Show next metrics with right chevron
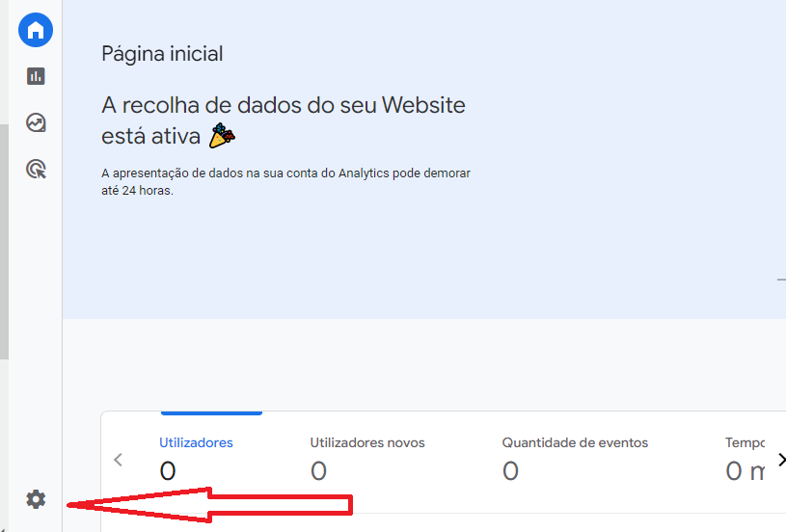Viewport: 786px width, 532px height. coord(781,460)
